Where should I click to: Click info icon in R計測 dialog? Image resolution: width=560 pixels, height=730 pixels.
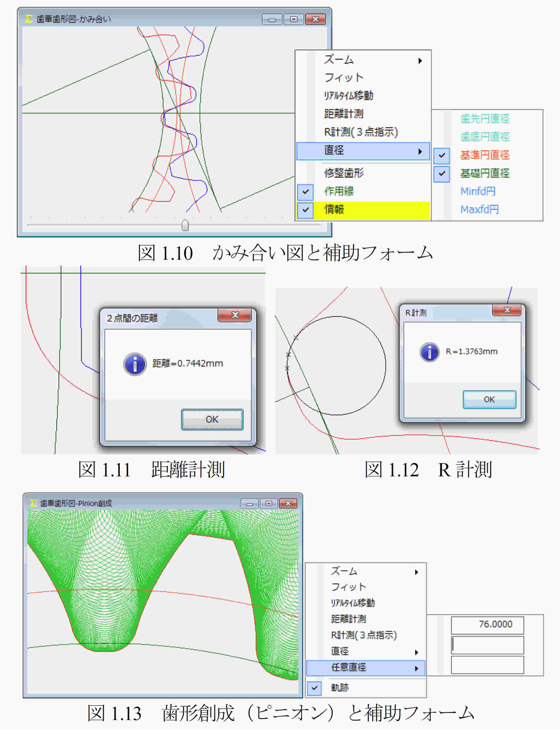(x=429, y=352)
